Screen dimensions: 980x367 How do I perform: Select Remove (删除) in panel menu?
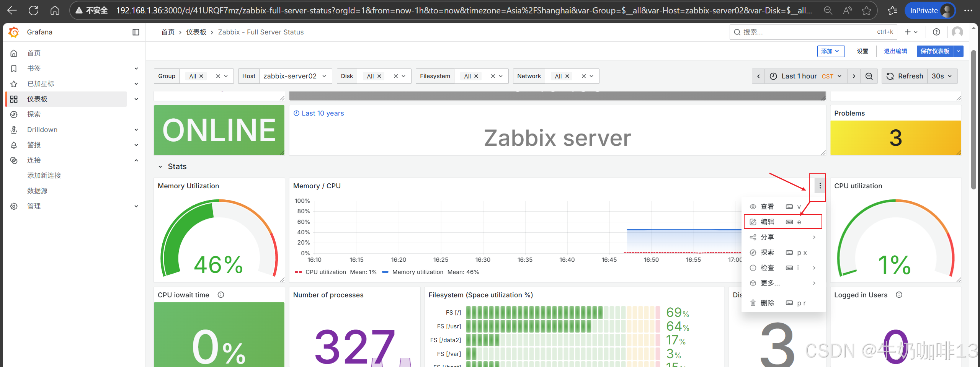783,303
